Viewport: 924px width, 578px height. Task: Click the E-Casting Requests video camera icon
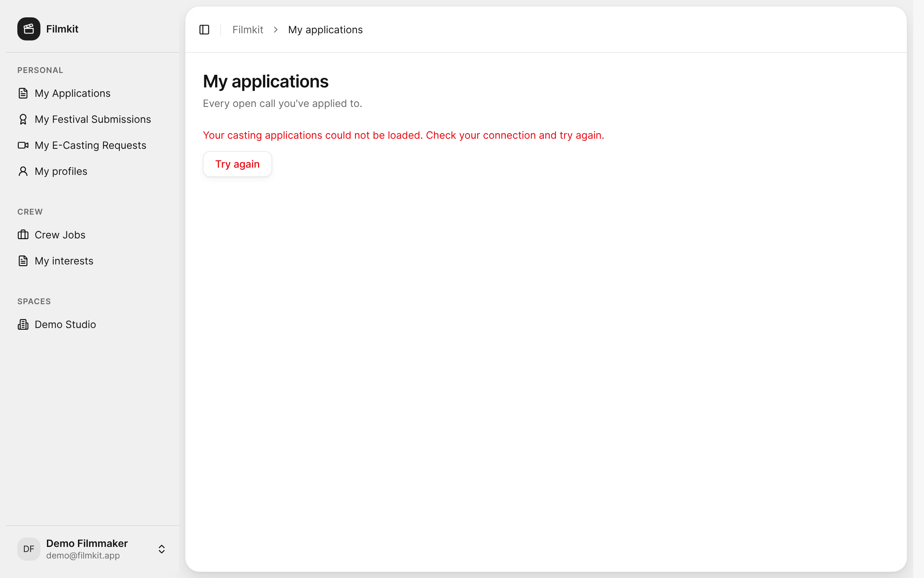coord(23,145)
